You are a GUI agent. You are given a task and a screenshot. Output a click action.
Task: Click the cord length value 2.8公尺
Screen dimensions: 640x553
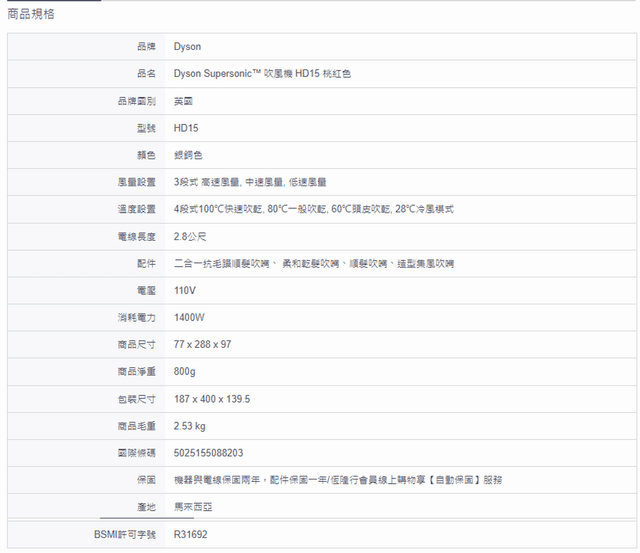point(190,237)
